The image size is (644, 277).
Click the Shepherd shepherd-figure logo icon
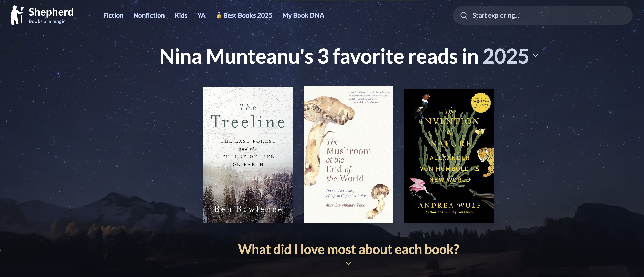[17, 15]
